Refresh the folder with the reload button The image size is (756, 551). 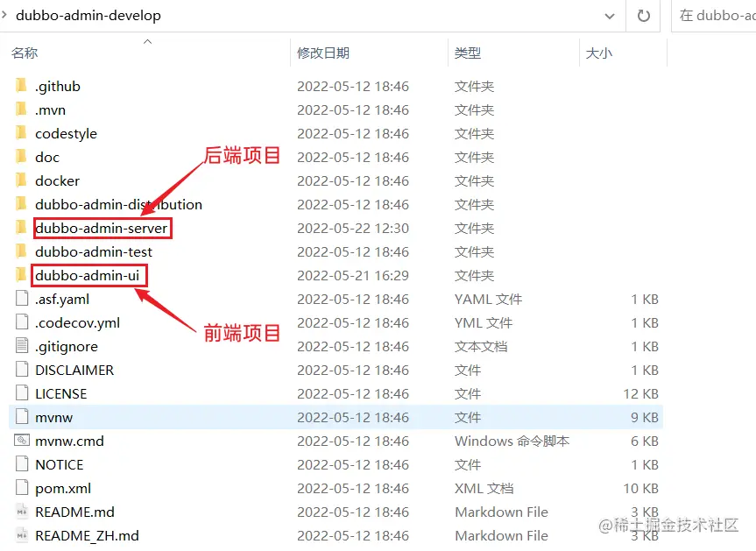(x=644, y=16)
